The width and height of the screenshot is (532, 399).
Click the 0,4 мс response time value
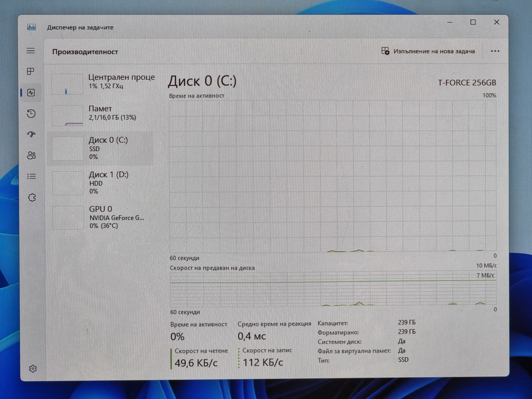(x=252, y=336)
